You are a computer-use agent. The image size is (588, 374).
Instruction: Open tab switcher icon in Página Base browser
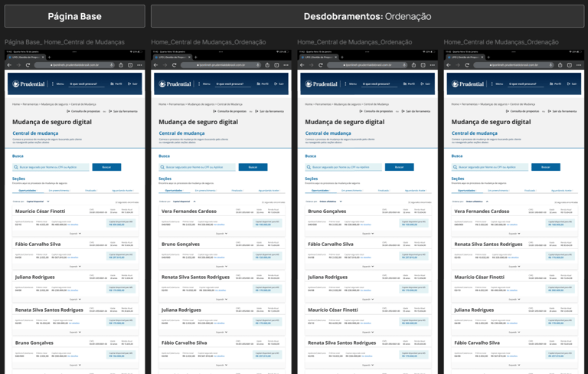coord(130,65)
